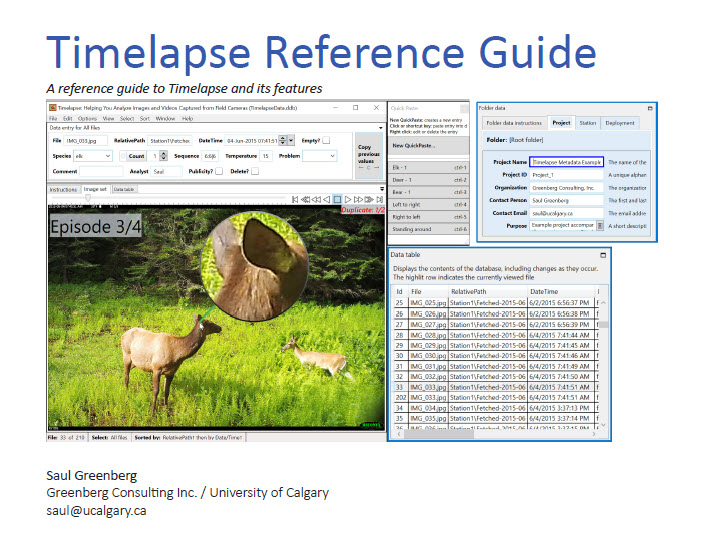Select the Station tab in Folder data

pyautogui.click(x=588, y=123)
